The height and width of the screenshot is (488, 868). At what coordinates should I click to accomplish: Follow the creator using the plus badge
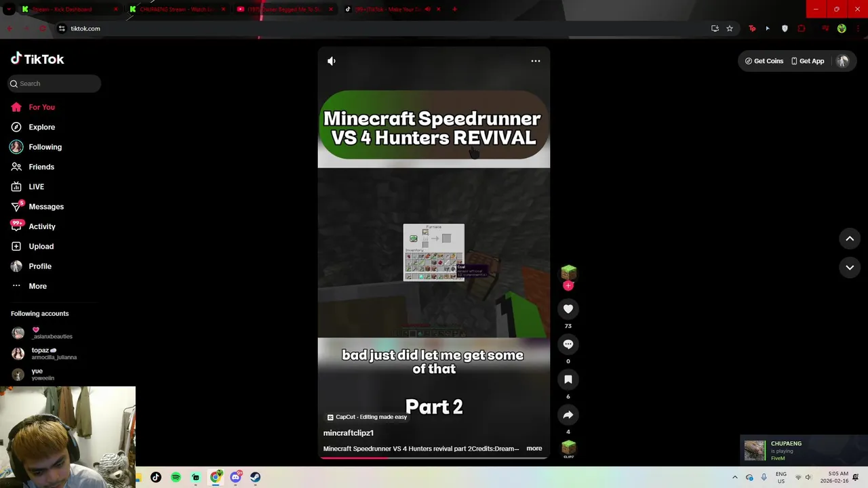coord(568,285)
